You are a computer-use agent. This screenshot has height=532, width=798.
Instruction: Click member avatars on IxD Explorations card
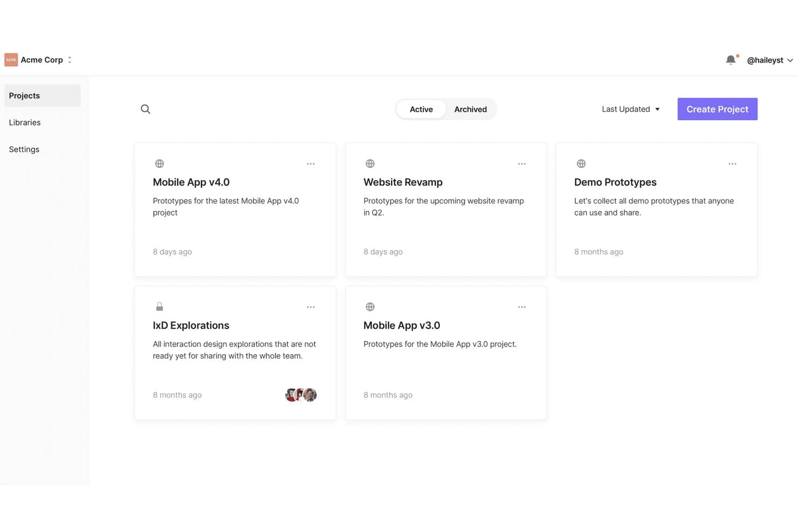pos(301,395)
